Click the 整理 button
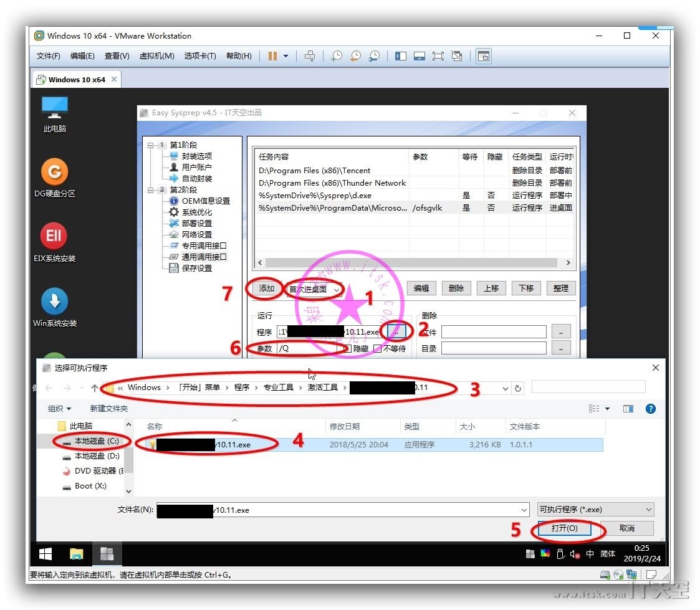 click(561, 288)
